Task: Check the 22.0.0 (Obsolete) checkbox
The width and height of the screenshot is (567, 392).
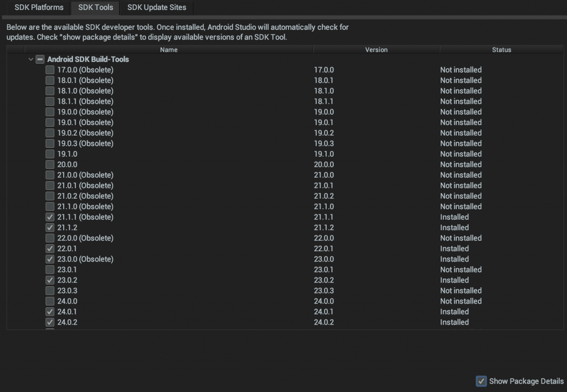Action: [x=50, y=238]
